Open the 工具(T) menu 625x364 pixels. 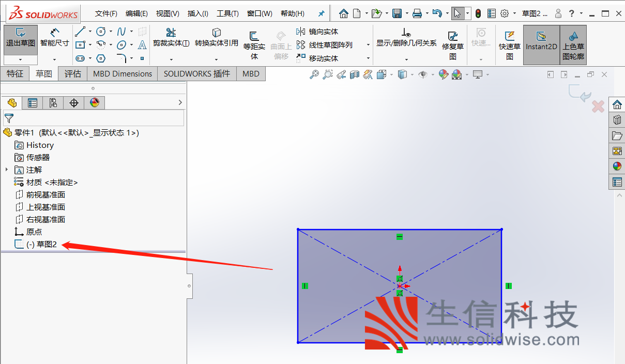227,13
